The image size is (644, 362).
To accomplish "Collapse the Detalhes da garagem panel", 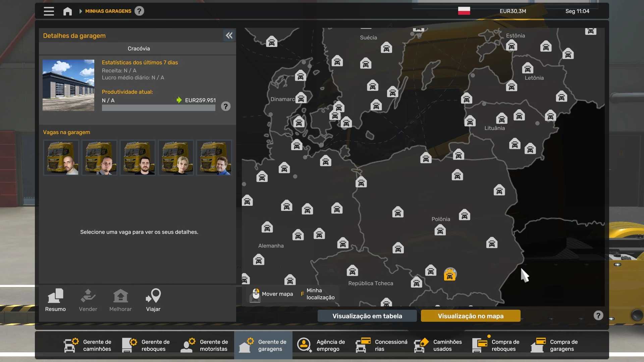I will click(x=229, y=36).
